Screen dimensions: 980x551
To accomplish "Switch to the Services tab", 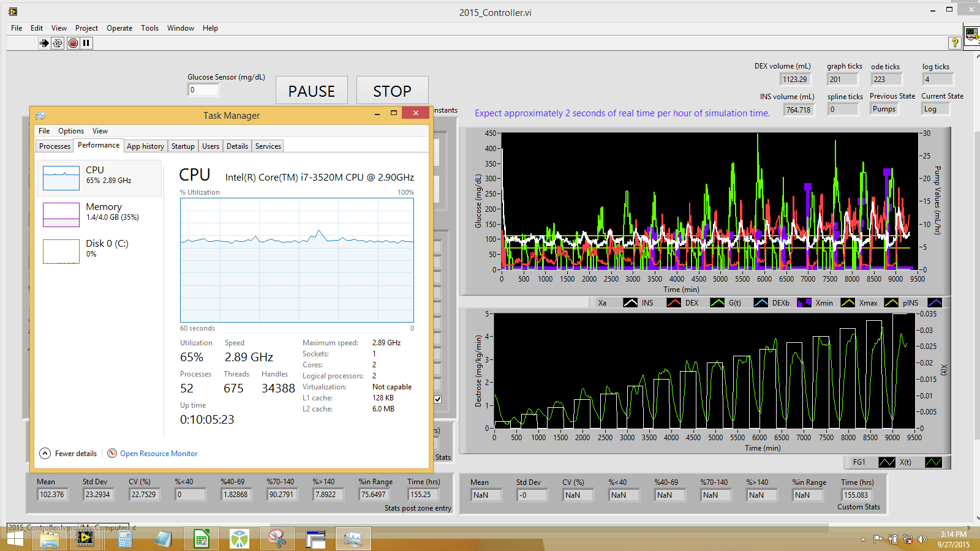I will coord(268,146).
